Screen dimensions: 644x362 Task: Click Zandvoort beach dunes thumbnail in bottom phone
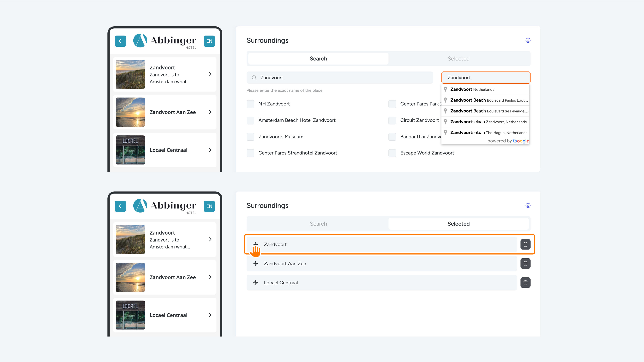[130, 239]
